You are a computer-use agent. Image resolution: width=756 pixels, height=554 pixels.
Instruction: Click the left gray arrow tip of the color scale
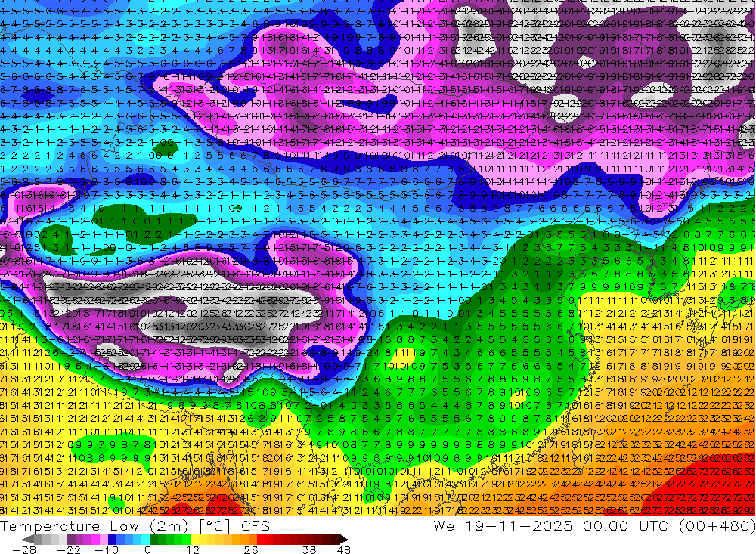point(28,539)
